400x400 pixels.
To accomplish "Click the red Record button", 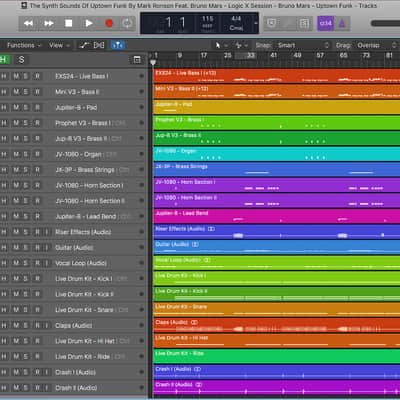I will [109, 23].
